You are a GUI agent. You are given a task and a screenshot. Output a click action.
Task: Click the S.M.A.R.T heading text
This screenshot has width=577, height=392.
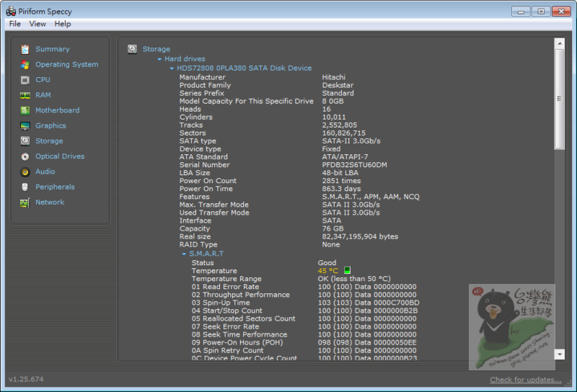point(206,254)
